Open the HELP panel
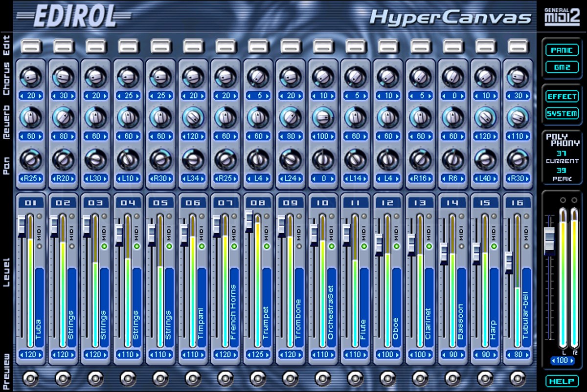587x392 pixels. click(x=562, y=380)
